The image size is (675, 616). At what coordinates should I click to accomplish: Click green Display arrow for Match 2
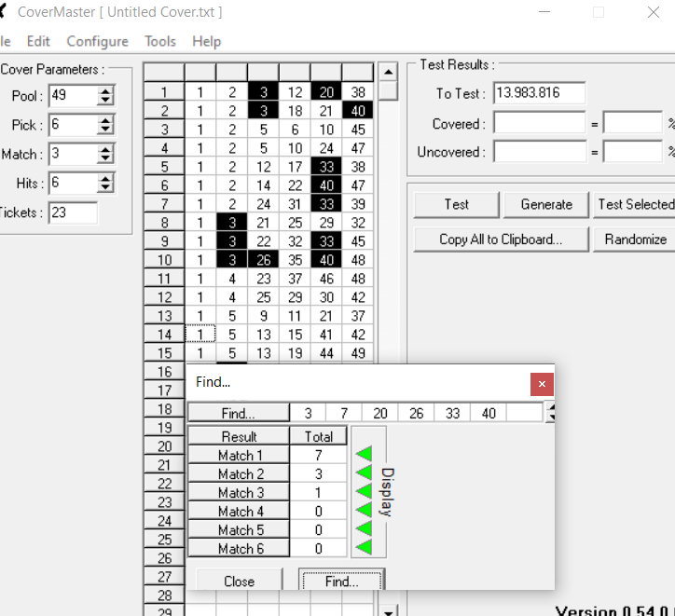click(x=365, y=472)
